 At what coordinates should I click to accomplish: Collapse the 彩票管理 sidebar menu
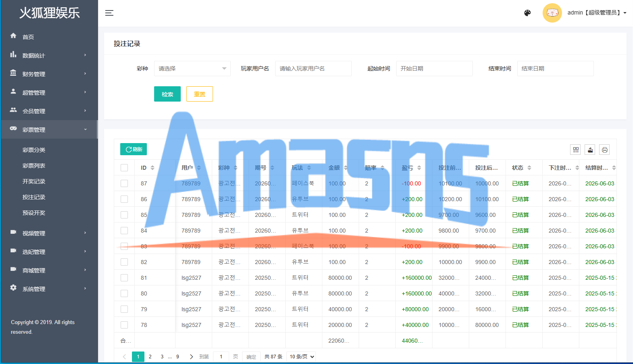click(x=49, y=129)
